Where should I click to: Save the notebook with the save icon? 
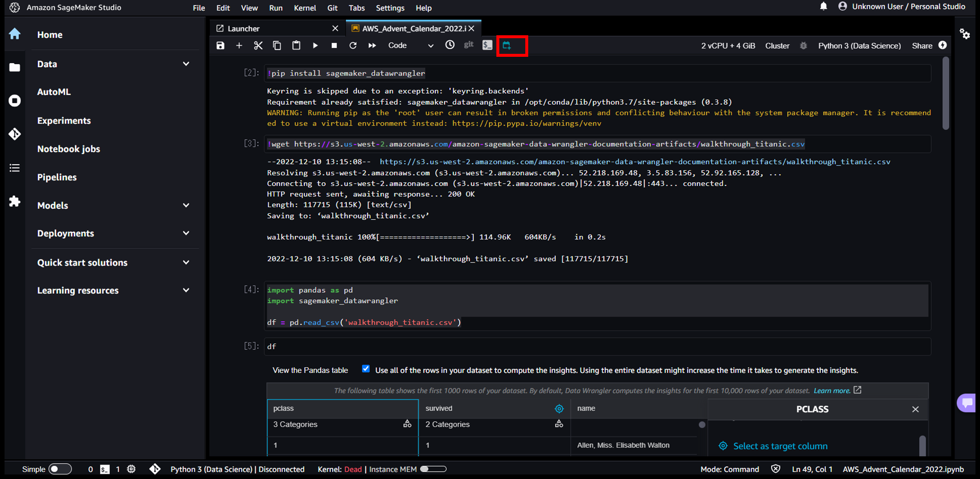click(x=220, y=45)
